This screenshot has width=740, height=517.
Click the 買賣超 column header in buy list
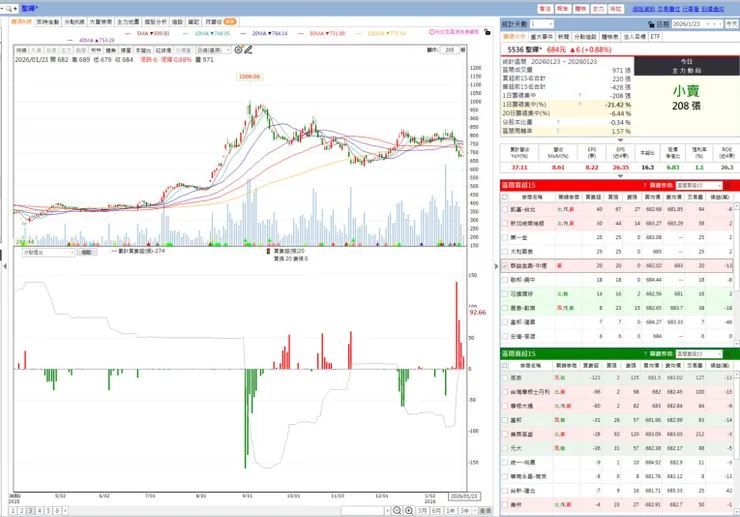coord(592,197)
